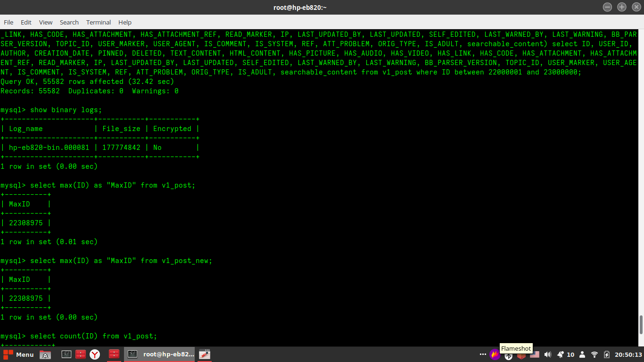Viewport: 644px width, 362px height.
Task: Open the volume control icon
Action: pos(547,354)
